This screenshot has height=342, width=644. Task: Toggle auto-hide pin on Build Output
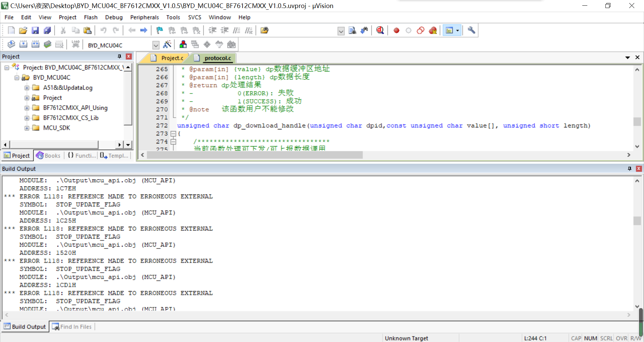[630, 169]
